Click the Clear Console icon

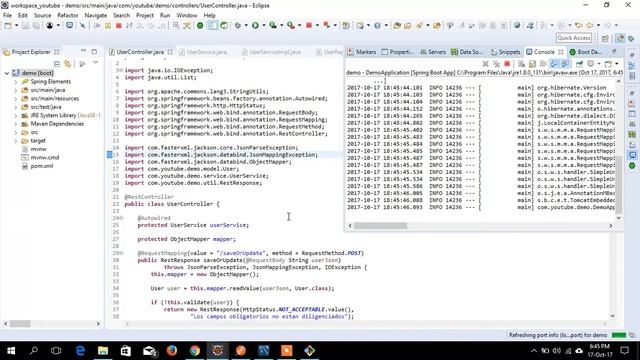click(521, 64)
